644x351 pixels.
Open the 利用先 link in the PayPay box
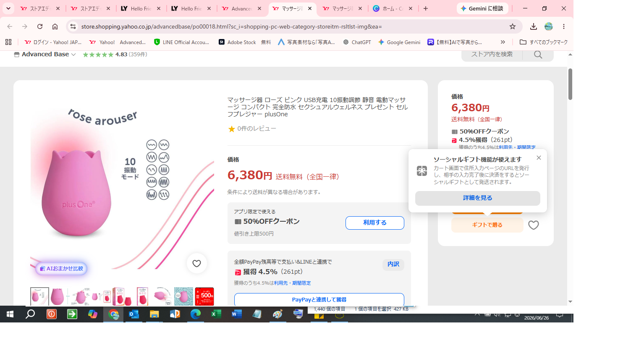tap(280, 283)
